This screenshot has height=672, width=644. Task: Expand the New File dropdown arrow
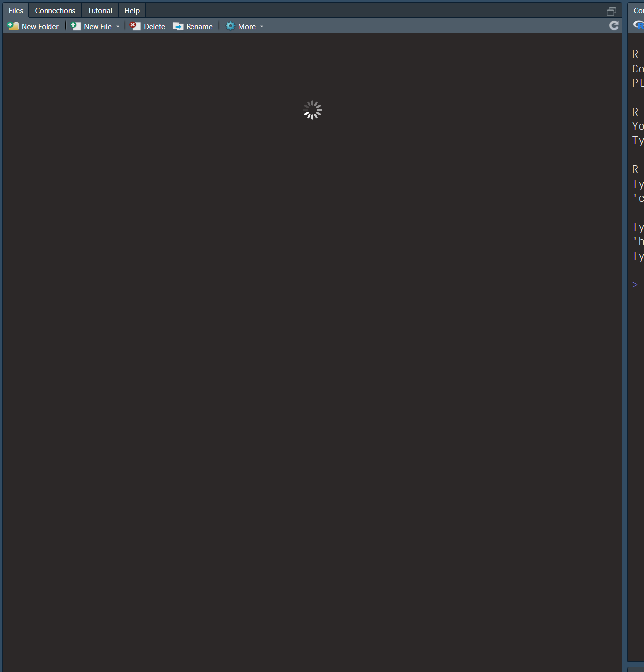click(x=118, y=27)
